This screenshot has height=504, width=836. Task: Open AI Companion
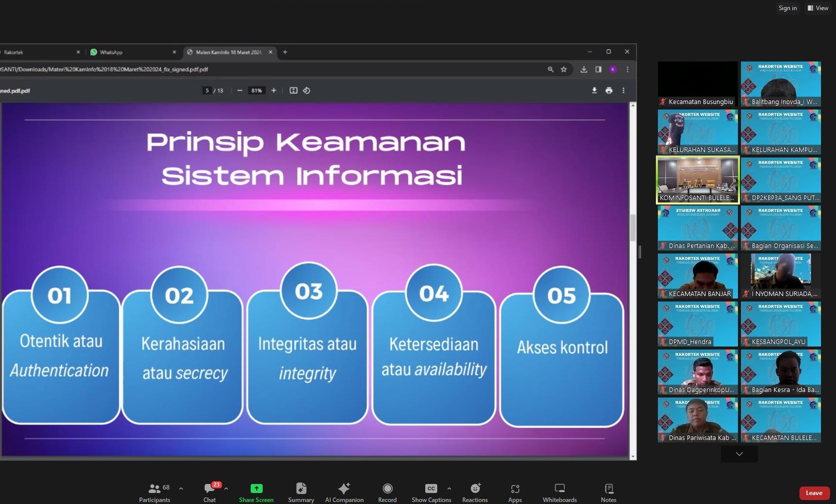[344, 492]
